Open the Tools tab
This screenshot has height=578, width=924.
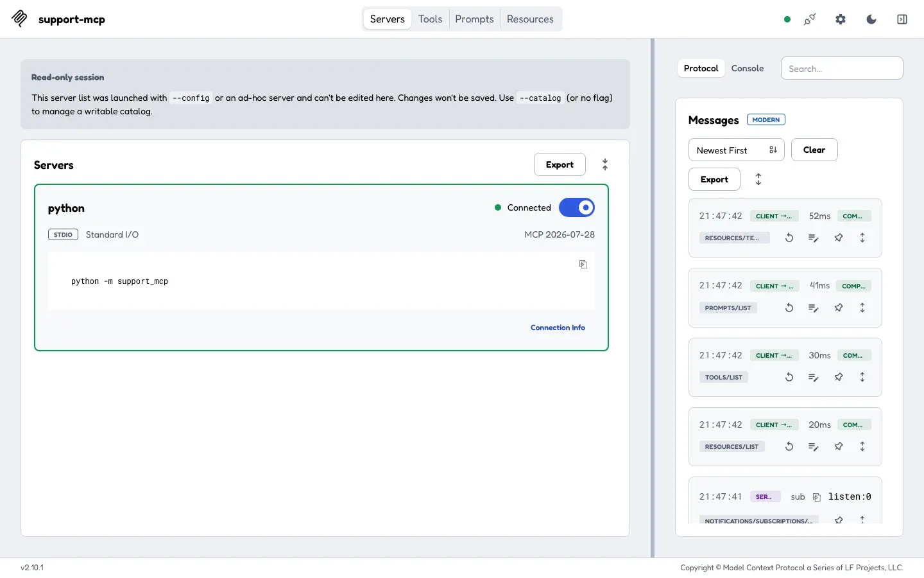point(431,19)
